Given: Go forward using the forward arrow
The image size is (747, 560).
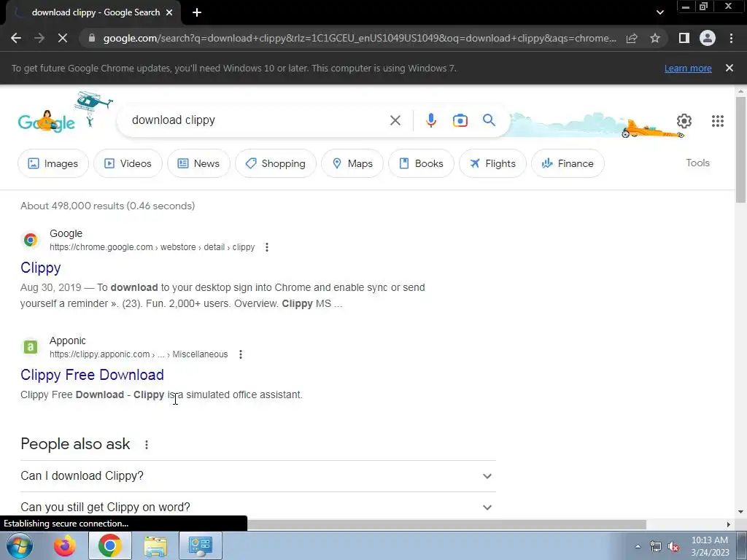Looking at the screenshot, I should tap(39, 38).
